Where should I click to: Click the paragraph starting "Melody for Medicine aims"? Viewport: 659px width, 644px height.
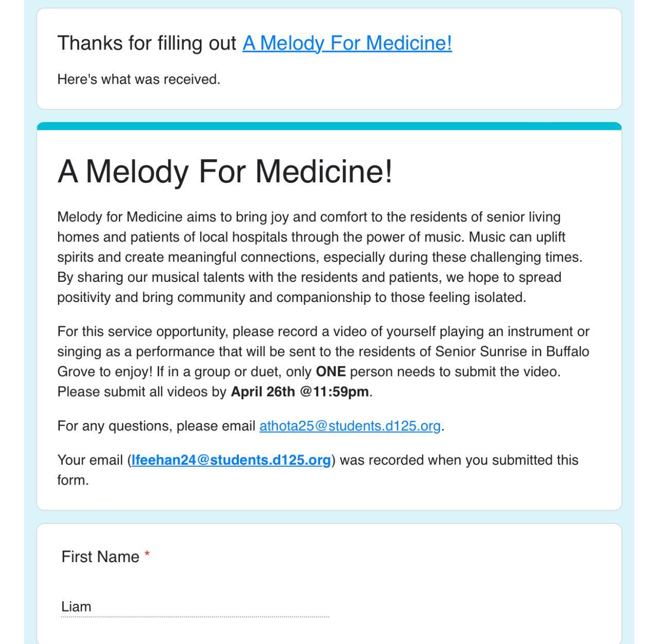[319, 257]
